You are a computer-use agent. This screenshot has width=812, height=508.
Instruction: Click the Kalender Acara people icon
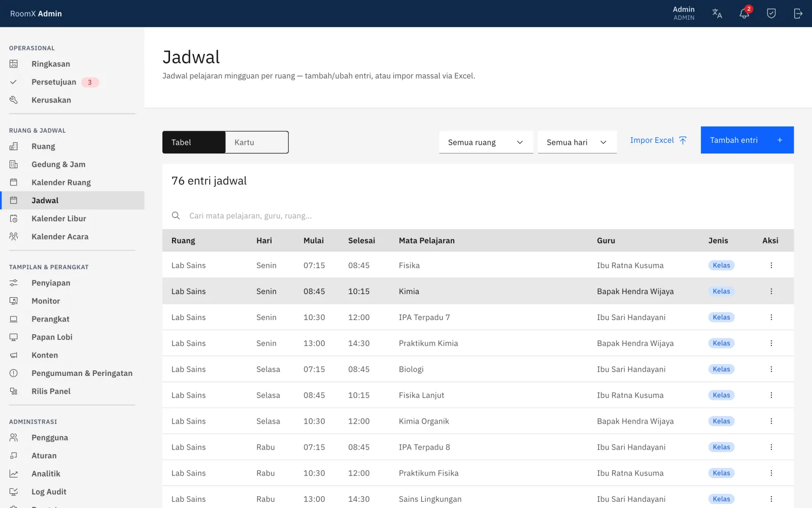point(14,237)
